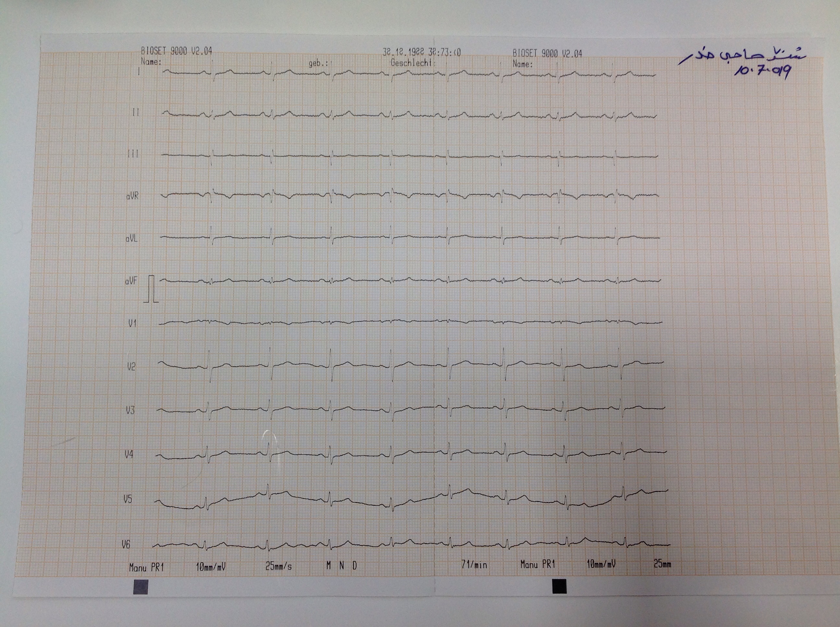Click the V6 lead label
The height and width of the screenshot is (627, 840).
tap(126, 545)
